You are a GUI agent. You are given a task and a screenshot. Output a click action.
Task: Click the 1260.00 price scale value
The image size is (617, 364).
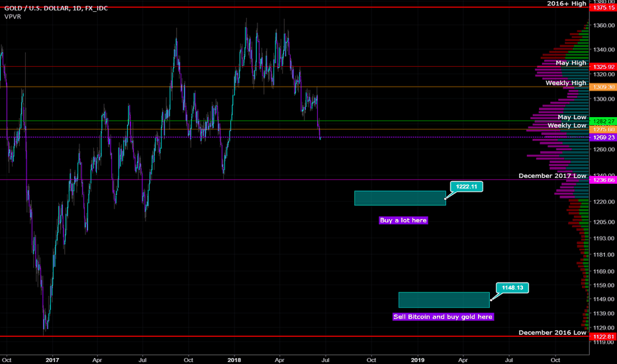pos(604,149)
